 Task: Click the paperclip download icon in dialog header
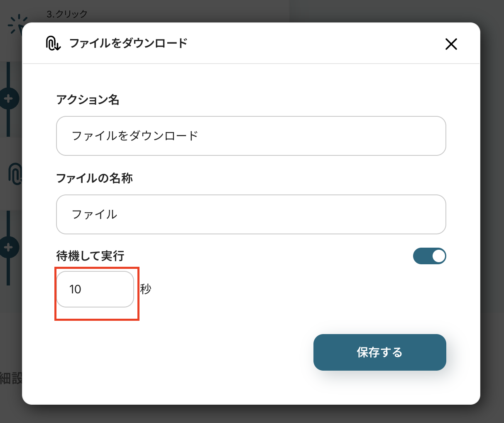(x=53, y=43)
